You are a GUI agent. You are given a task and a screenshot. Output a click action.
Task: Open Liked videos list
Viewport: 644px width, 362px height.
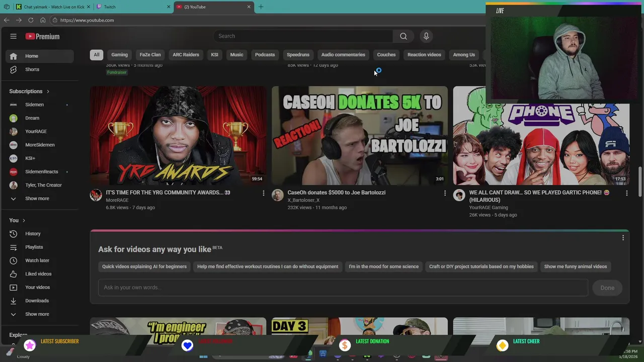coord(40,274)
